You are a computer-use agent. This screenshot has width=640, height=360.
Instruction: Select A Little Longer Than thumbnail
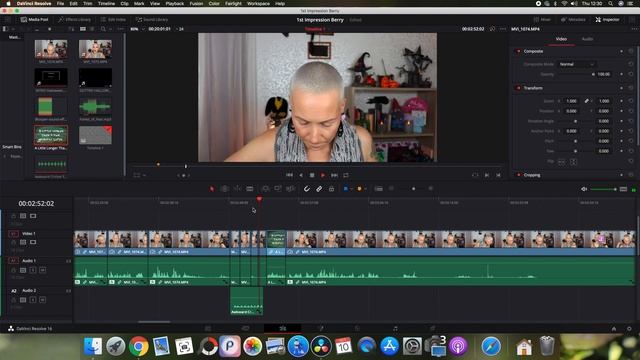51,135
